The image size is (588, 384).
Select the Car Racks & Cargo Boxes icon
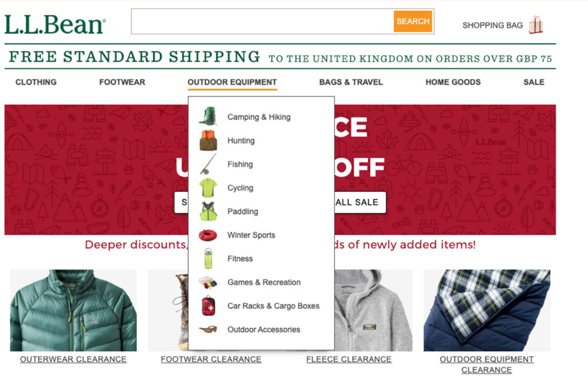click(207, 306)
